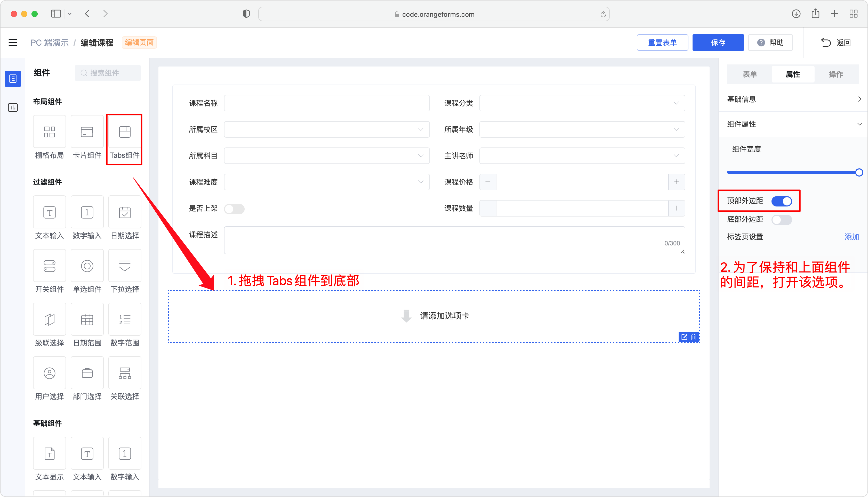
Task: Click the 重置表单 button
Action: click(x=662, y=43)
